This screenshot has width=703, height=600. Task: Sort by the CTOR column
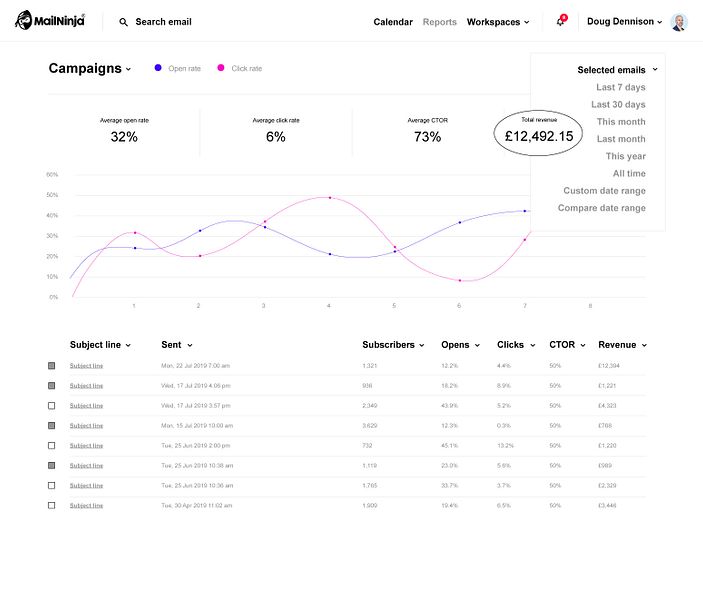(x=567, y=345)
